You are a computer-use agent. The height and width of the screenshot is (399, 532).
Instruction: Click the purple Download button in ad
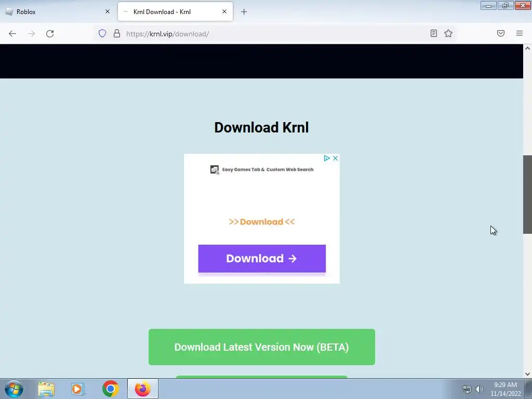pyautogui.click(x=262, y=259)
